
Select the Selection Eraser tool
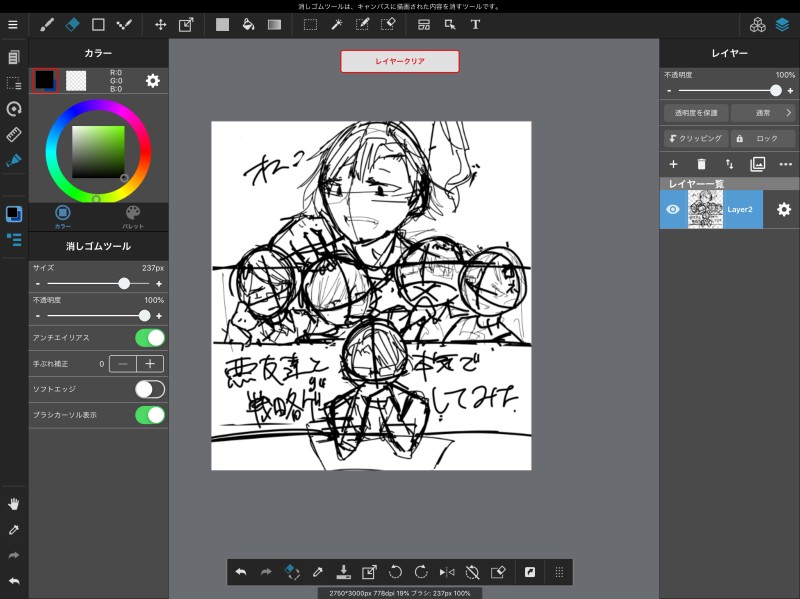388,24
